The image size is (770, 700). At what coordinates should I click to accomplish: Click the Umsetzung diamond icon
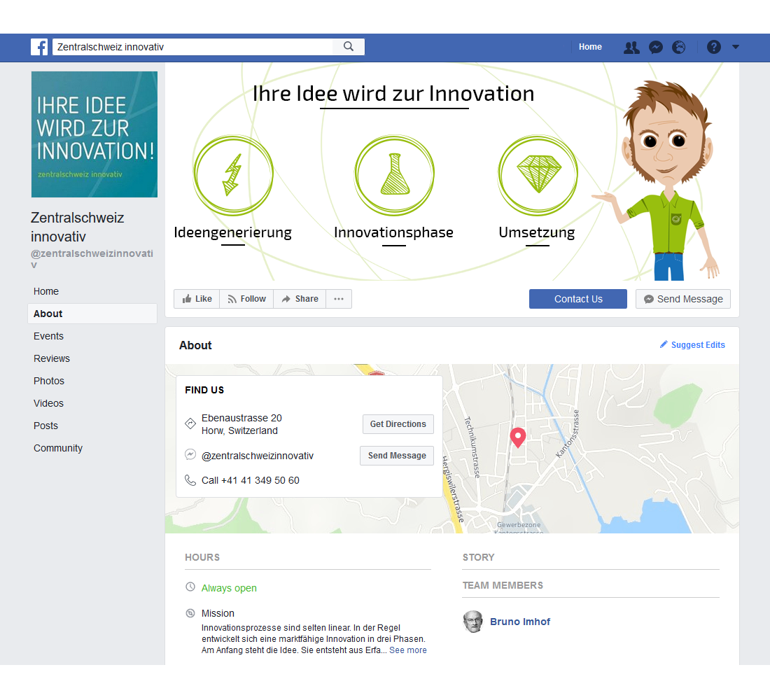point(538,176)
